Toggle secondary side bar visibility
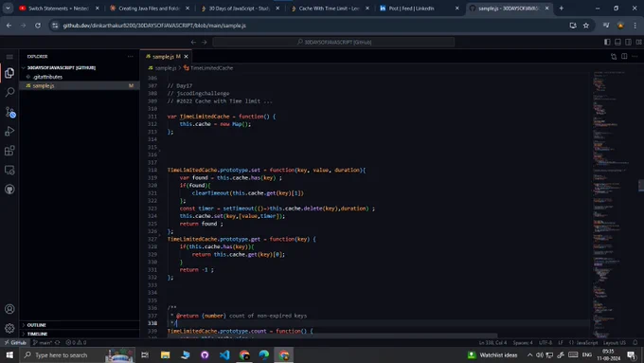This screenshot has width=644, height=363. (x=629, y=42)
